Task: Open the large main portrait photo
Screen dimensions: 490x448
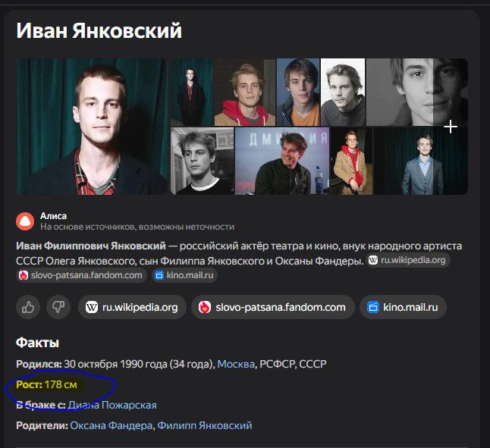Action: pos(92,127)
